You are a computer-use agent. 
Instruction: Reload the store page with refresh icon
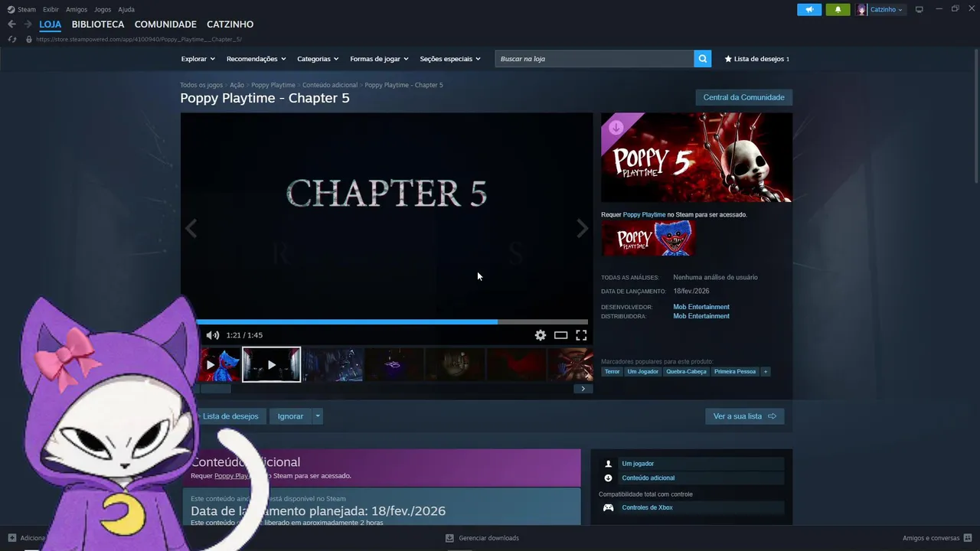pos(11,39)
